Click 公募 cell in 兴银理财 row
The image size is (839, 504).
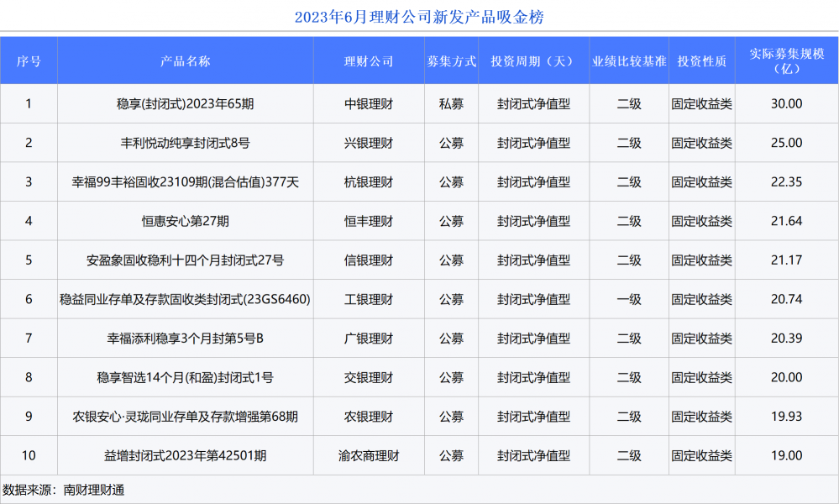452,143
